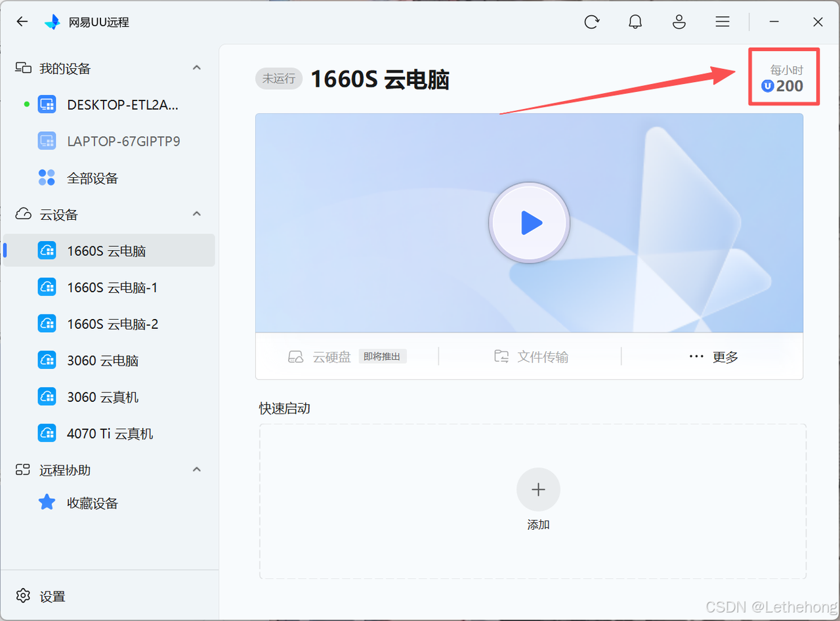Click the 云设备 cloud header icon
This screenshot has width=840, height=621.
click(24, 214)
